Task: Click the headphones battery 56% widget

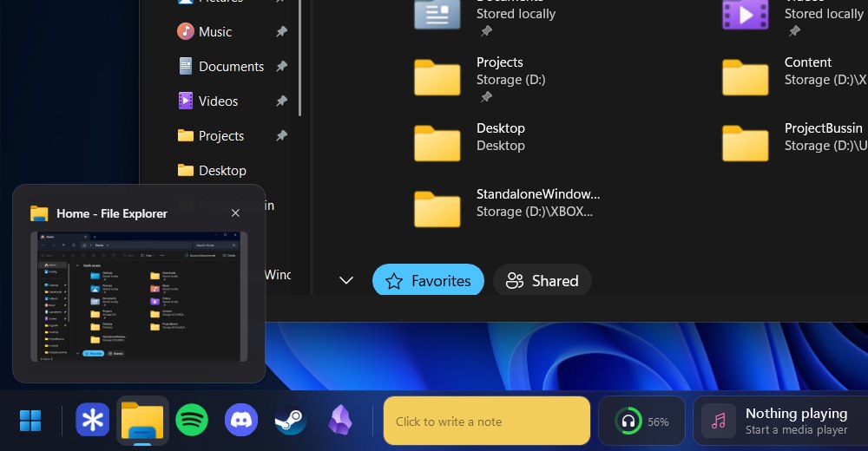Action: click(641, 422)
